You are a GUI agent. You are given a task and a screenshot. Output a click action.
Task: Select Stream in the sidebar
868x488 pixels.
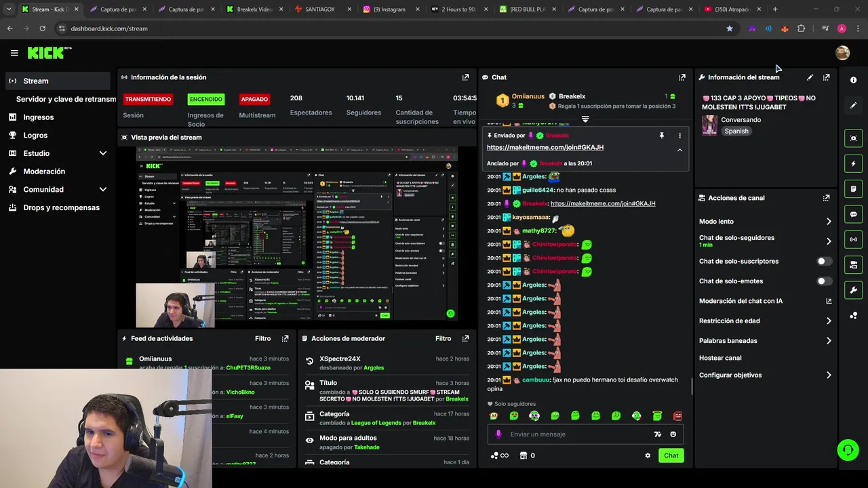[x=57, y=81]
